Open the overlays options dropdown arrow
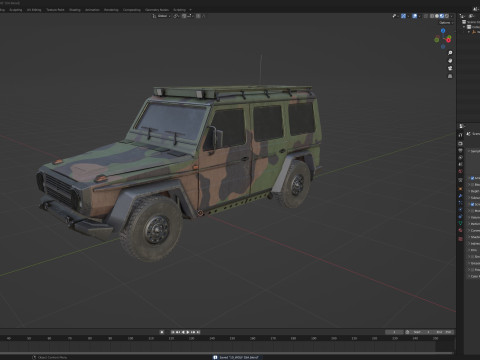This screenshot has width=480, height=360. 420,16
